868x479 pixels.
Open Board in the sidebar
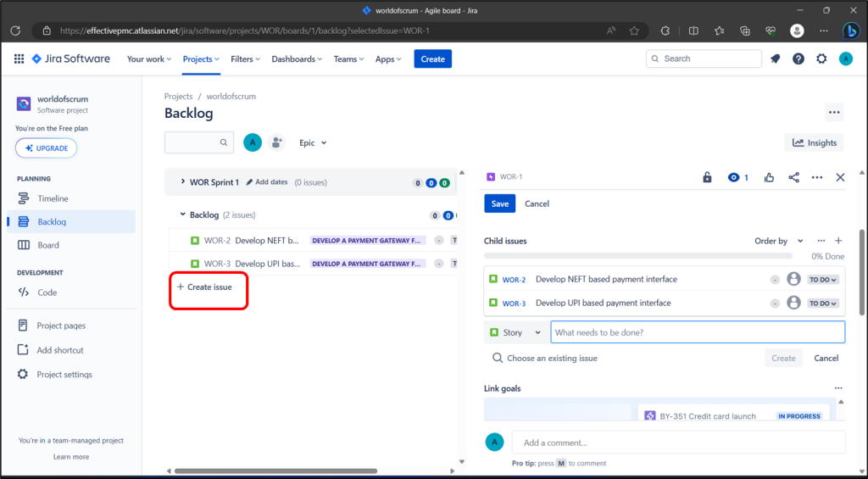pos(71,245)
